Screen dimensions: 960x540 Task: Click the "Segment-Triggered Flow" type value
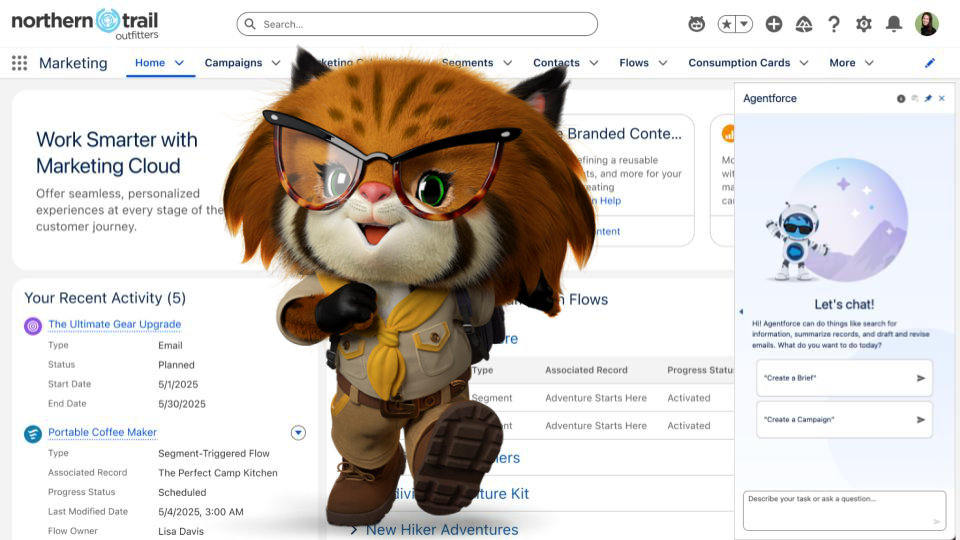pos(214,454)
